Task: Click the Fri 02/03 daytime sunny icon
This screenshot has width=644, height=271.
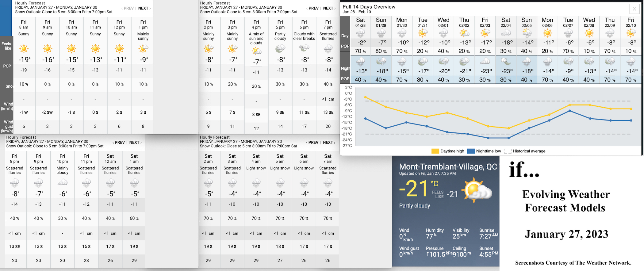Action: [x=485, y=33]
